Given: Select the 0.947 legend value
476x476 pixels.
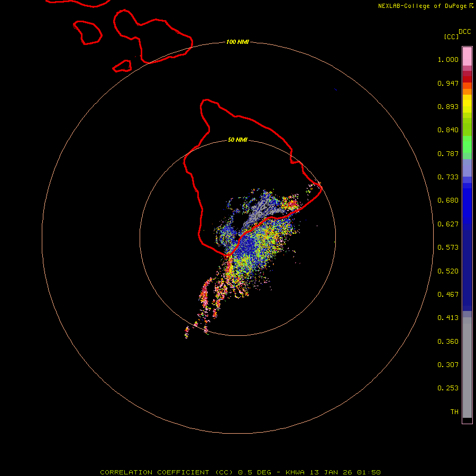Looking at the screenshot, I should point(448,83).
